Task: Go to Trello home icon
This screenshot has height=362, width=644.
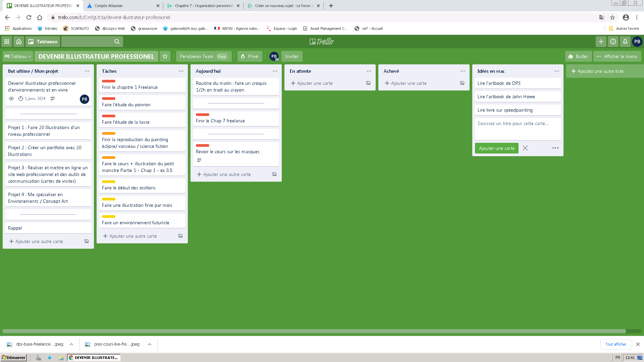Action: (x=19, y=42)
